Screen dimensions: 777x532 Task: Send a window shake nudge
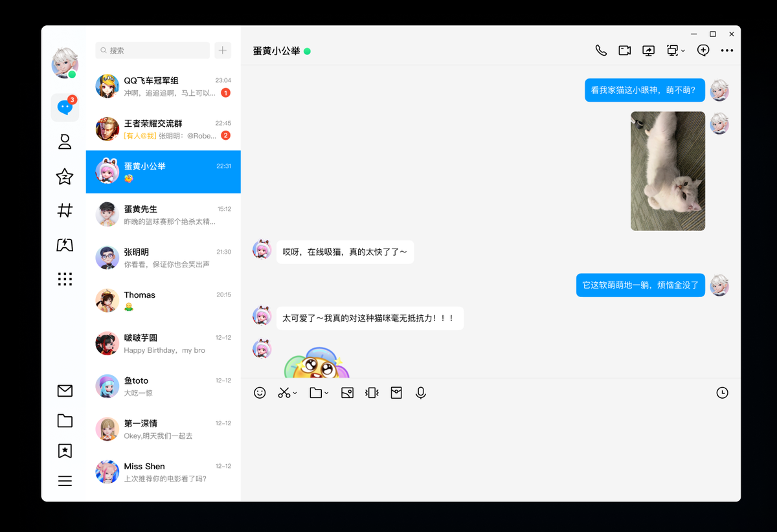[372, 393]
